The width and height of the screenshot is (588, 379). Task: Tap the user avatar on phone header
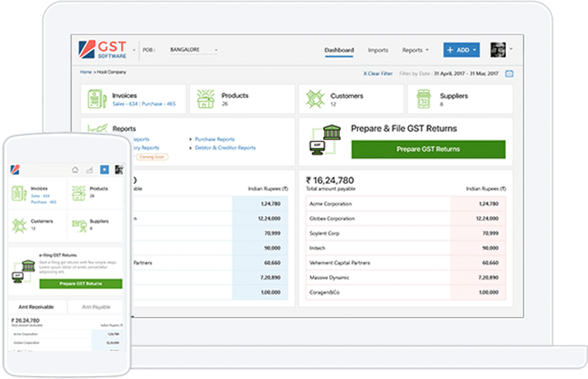point(119,170)
